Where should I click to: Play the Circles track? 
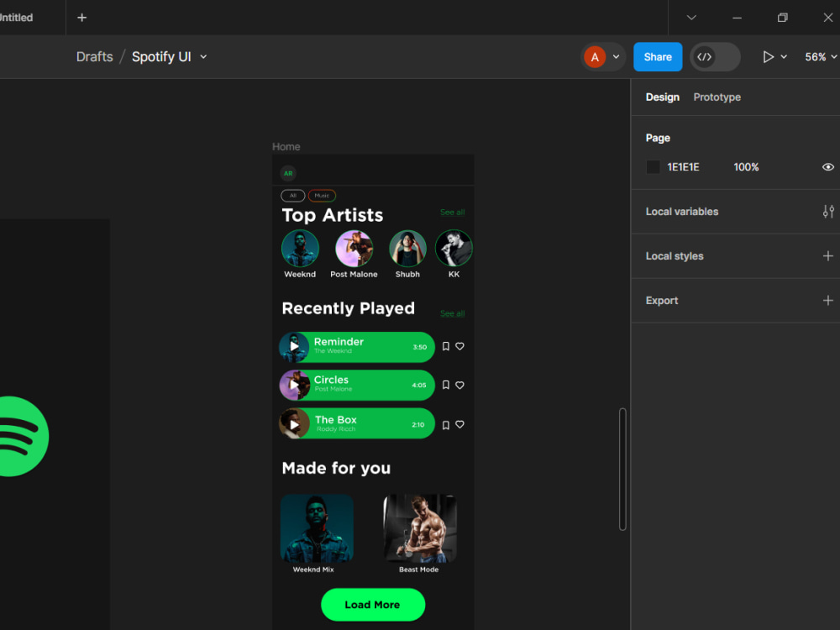pyautogui.click(x=294, y=385)
